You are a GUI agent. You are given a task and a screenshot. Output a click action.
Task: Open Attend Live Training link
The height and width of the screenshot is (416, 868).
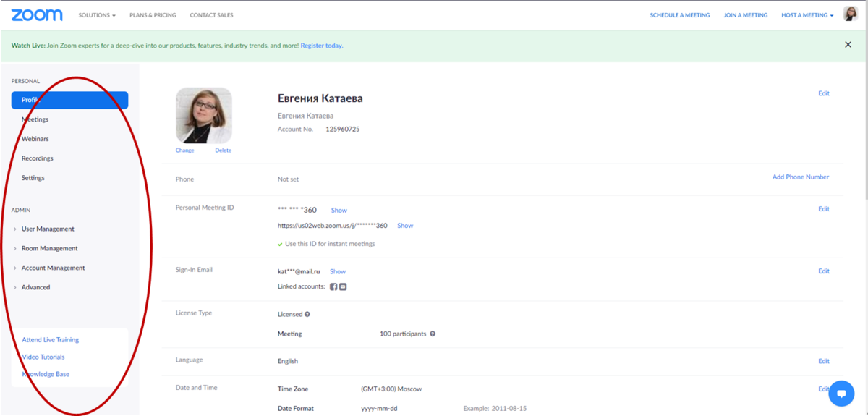(50, 340)
